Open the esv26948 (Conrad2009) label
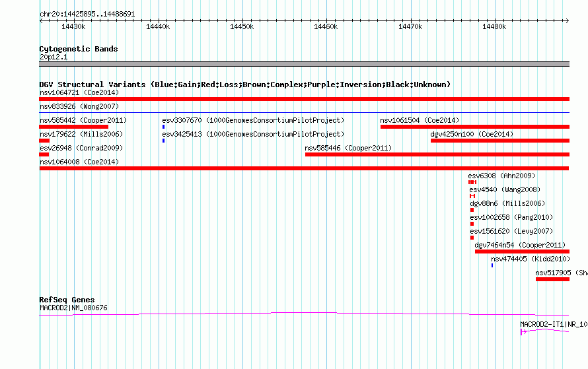588x369 pixels. (x=81, y=148)
